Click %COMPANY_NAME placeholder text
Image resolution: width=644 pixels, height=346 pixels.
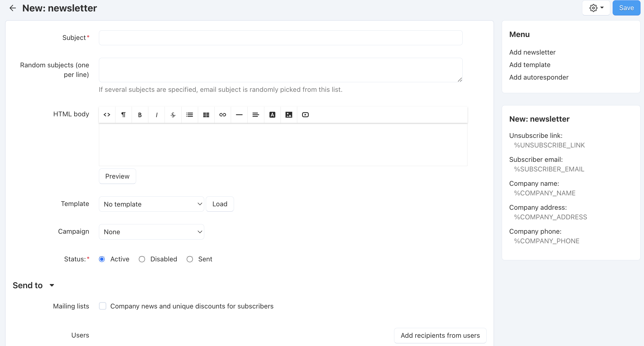(545, 193)
